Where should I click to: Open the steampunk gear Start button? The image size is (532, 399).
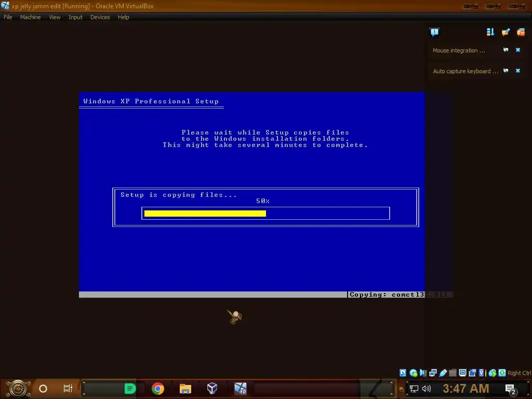[18, 389]
